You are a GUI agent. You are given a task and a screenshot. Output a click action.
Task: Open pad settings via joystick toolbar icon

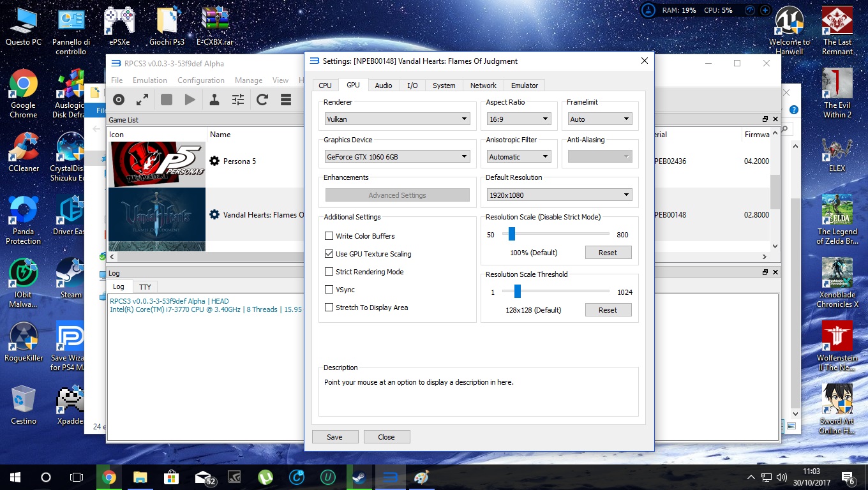click(x=214, y=100)
